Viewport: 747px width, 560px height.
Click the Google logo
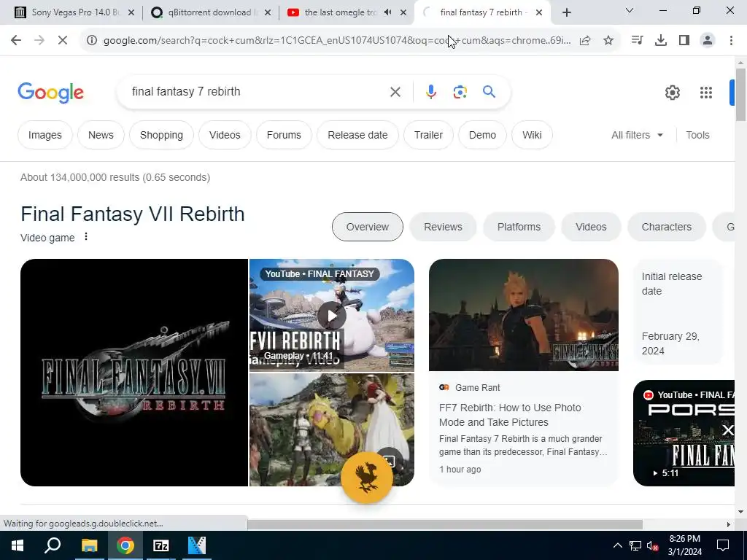(50, 93)
